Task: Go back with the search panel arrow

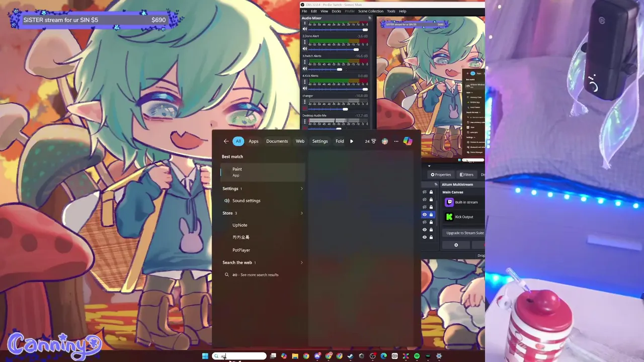Action: (x=226, y=141)
